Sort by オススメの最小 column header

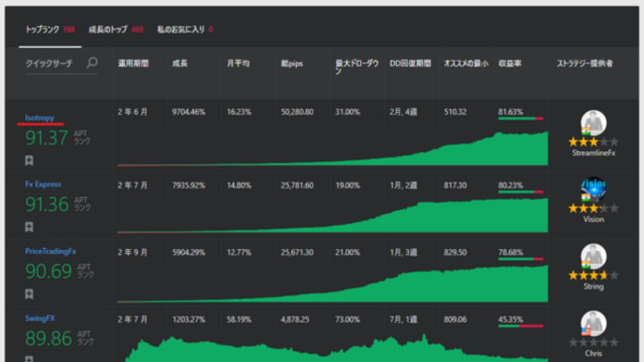click(x=466, y=63)
